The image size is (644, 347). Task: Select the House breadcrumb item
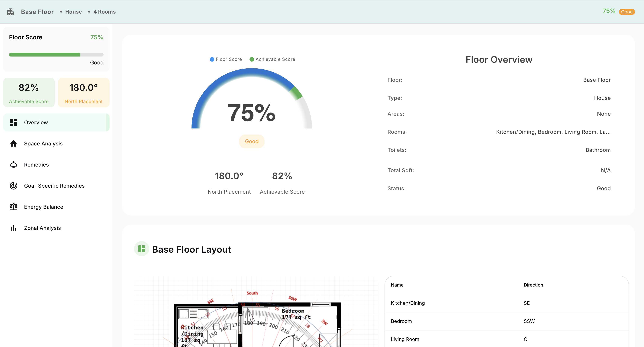click(73, 11)
